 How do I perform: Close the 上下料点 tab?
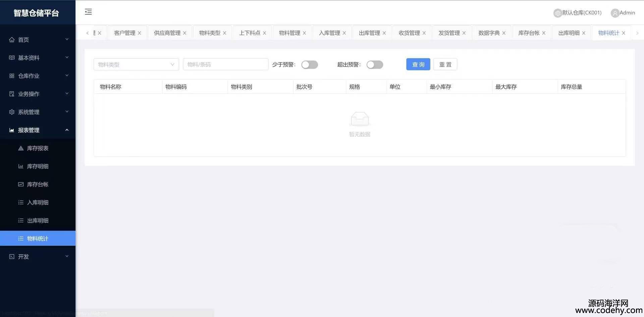tap(265, 33)
